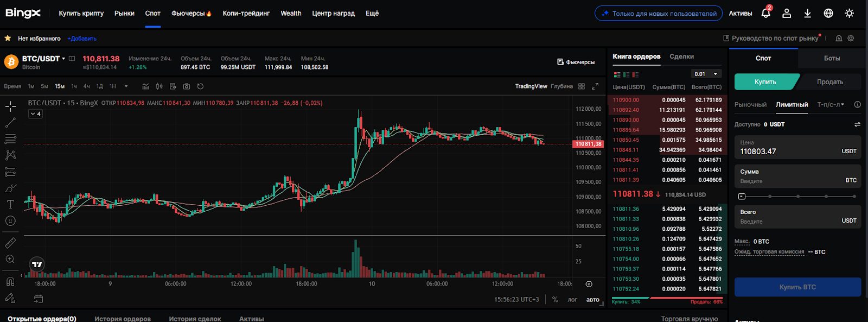Image resolution: width=868 pixels, height=322 pixels.
Task: Open page settings gear near market guide
Action: [x=851, y=39]
